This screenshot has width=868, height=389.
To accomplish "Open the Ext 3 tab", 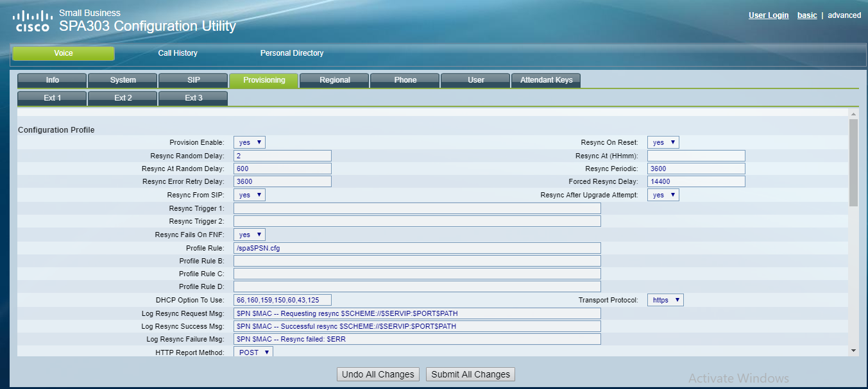I will pyautogui.click(x=193, y=98).
